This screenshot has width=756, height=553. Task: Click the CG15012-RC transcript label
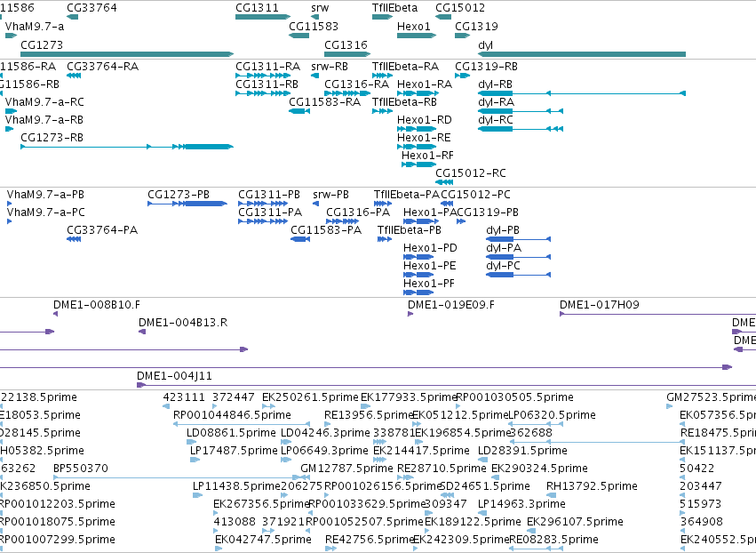coord(471,172)
